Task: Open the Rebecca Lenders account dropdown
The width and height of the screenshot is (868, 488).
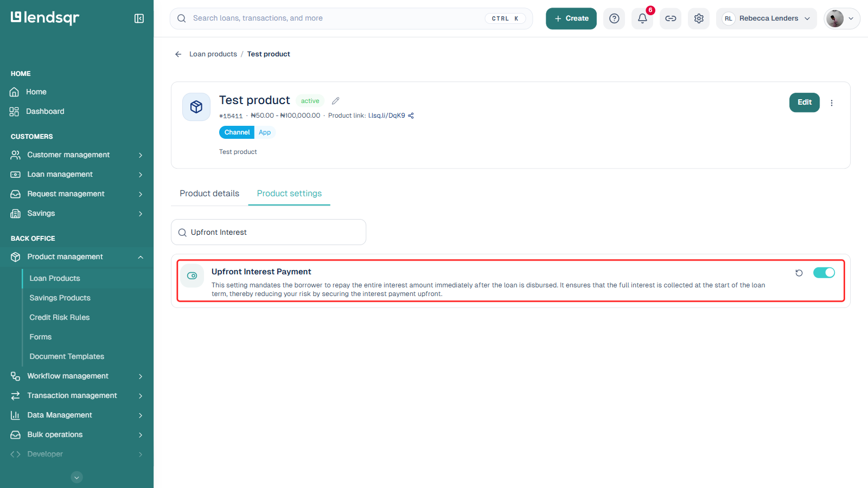Action: pyautogui.click(x=767, y=18)
